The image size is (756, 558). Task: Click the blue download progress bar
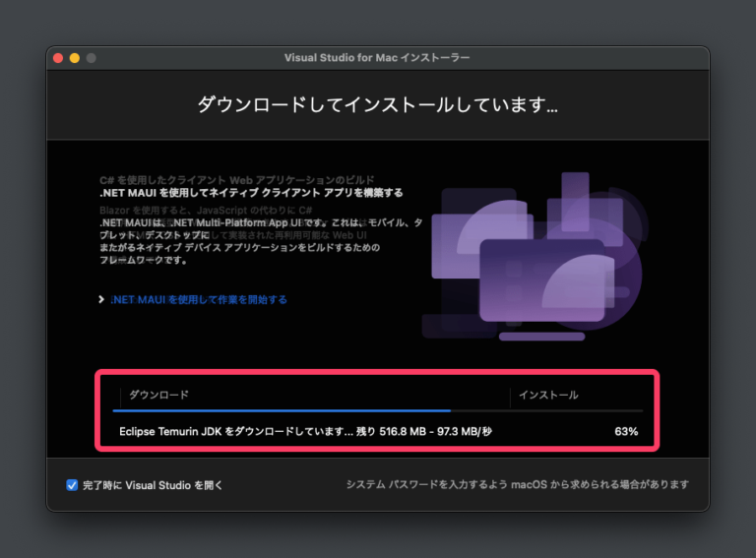[x=282, y=410]
